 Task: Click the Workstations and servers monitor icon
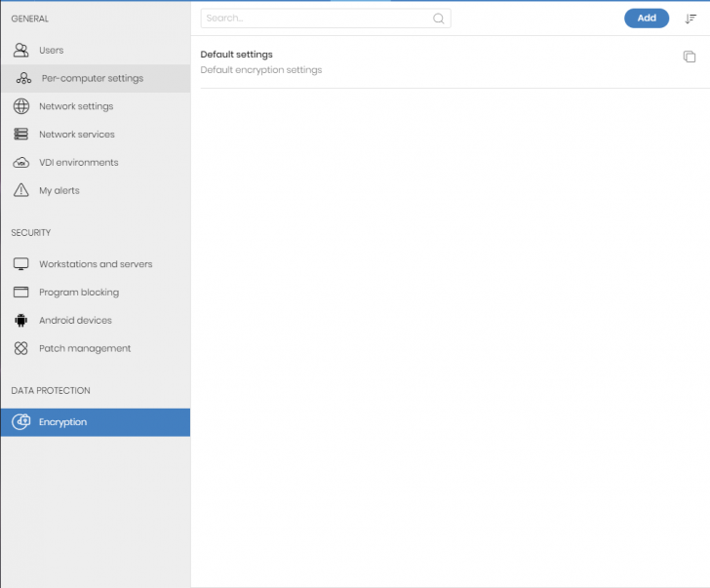[x=20, y=264]
